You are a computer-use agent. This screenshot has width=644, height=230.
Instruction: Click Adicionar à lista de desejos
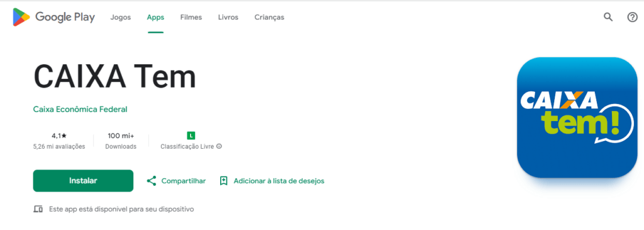pos(272,181)
